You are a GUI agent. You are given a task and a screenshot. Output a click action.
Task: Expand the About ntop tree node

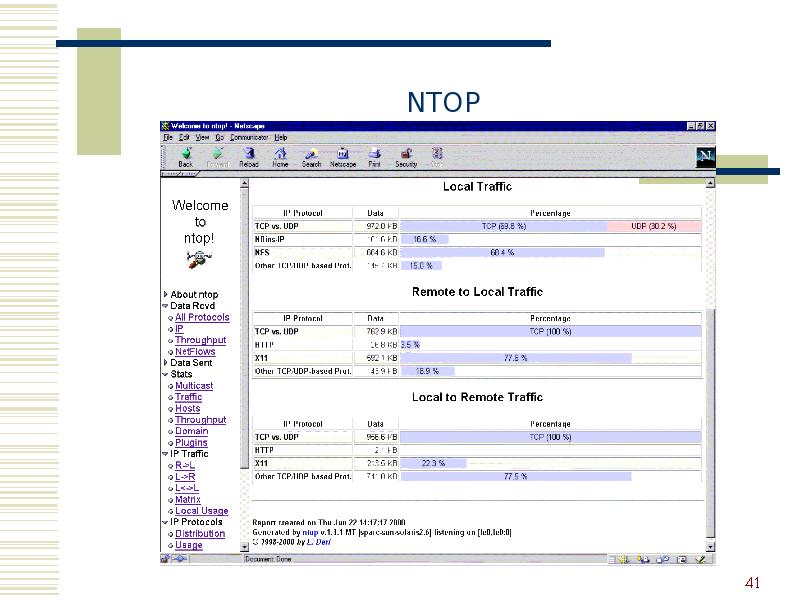pos(166,295)
